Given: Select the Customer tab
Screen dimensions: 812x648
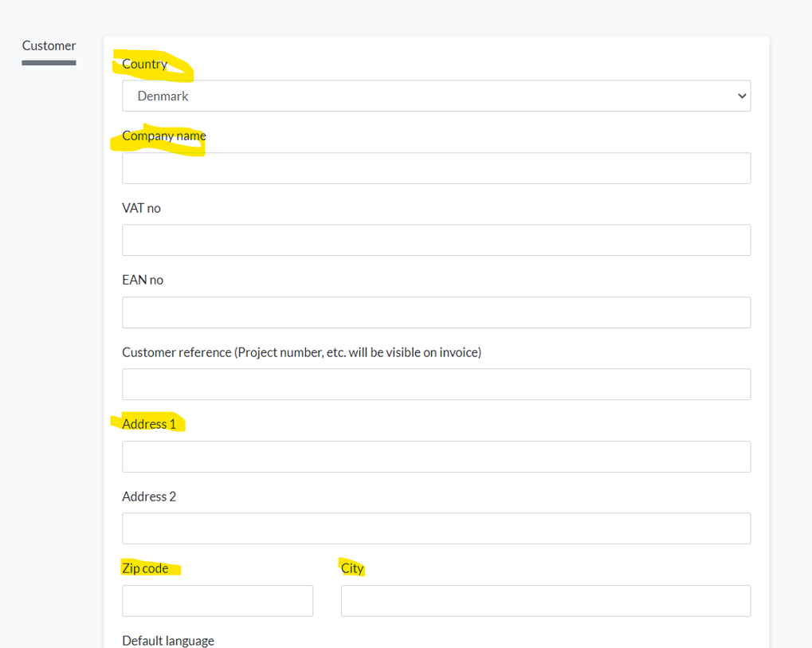Looking at the screenshot, I should pos(49,46).
